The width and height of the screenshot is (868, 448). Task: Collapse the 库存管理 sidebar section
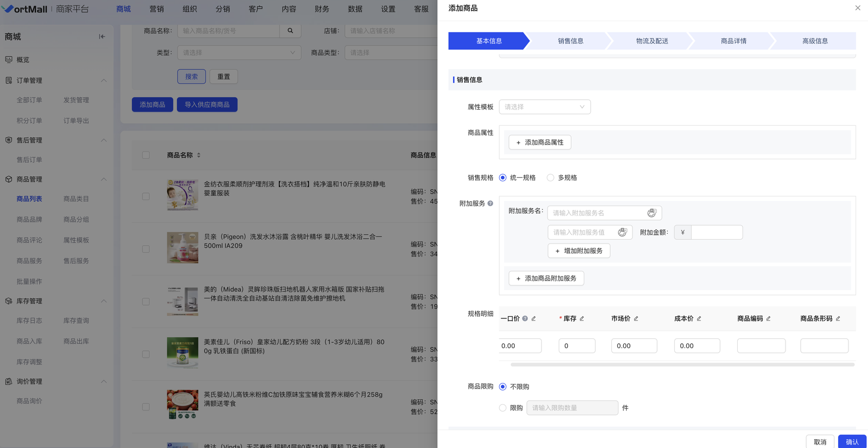(x=104, y=301)
